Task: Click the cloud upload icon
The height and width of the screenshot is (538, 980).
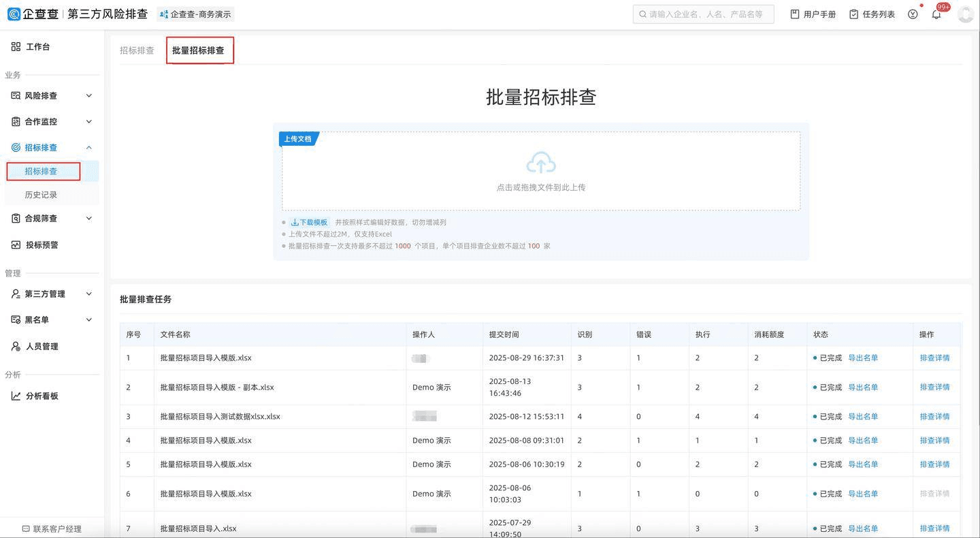Action: coord(541,163)
